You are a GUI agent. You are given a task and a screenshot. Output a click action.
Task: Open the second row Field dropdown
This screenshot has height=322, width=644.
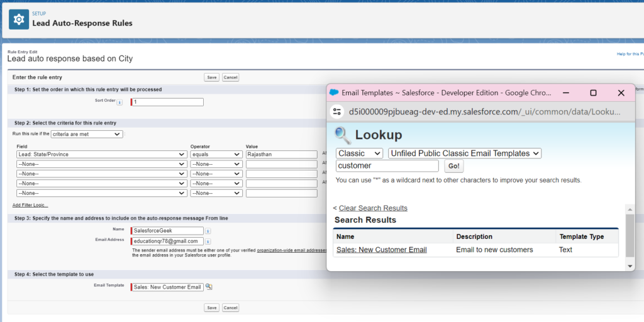(102, 164)
